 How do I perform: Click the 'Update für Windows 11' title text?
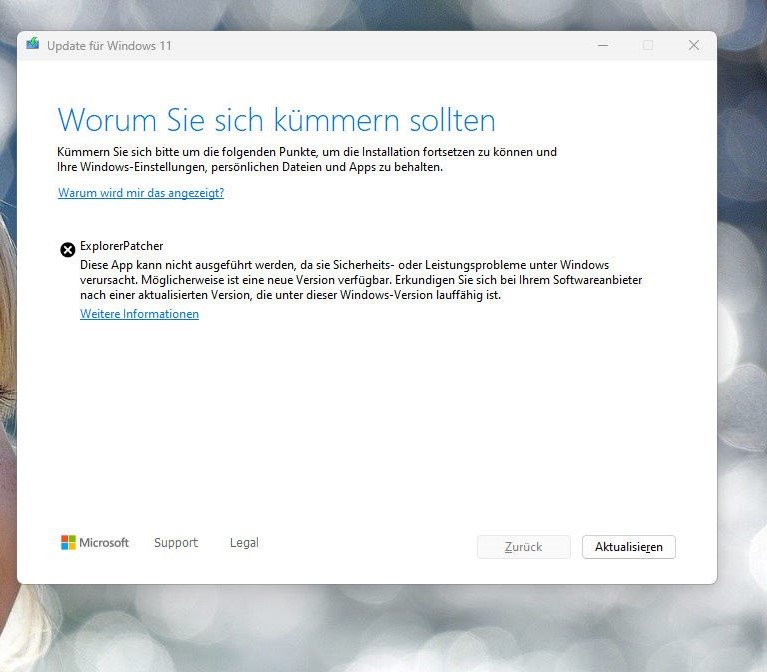pyautogui.click(x=110, y=46)
